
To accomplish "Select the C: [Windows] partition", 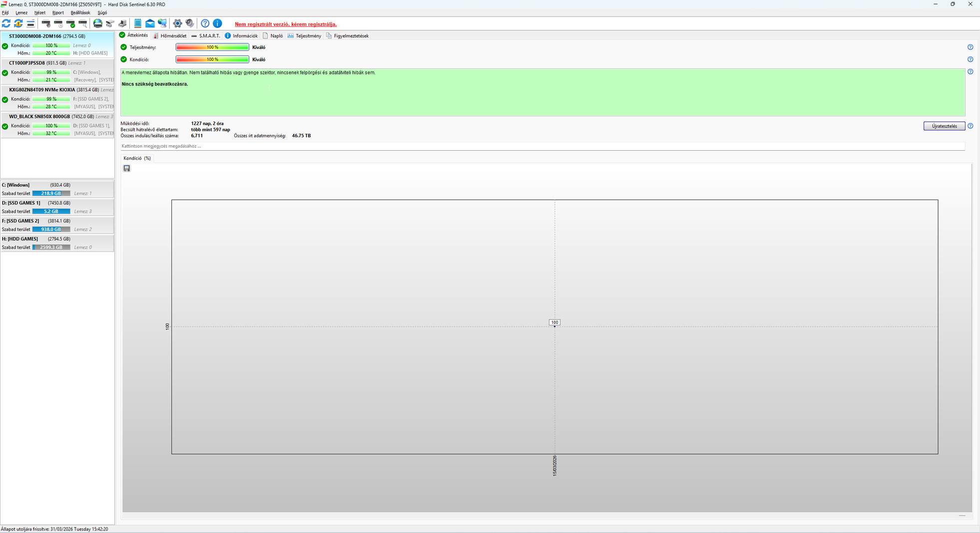I will coord(57,189).
